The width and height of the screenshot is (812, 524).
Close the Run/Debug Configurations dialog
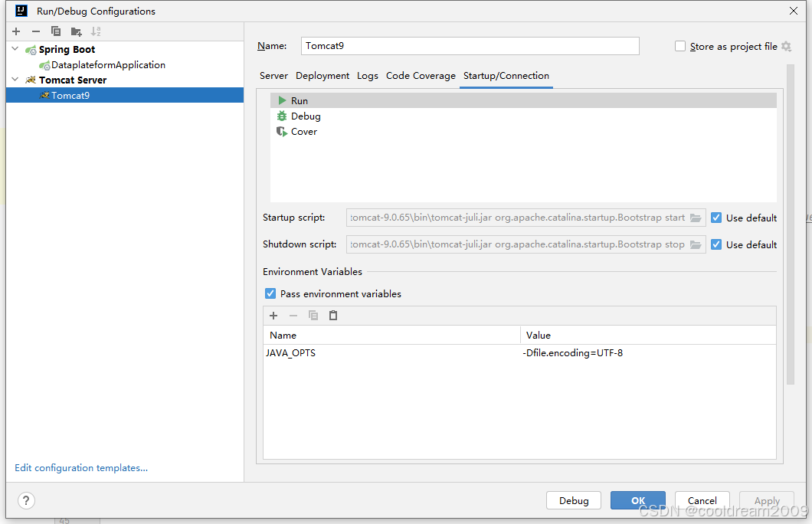click(x=794, y=11)
